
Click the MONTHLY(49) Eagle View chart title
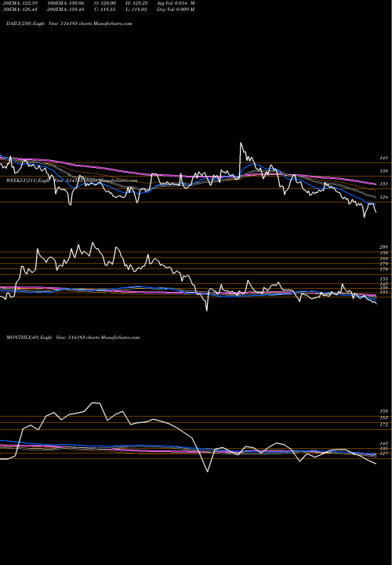tap(73, 337)
